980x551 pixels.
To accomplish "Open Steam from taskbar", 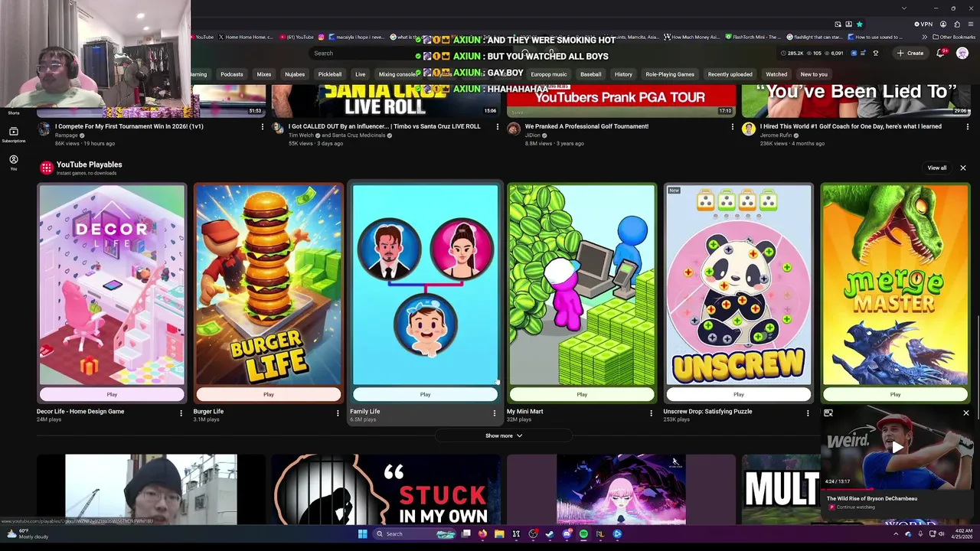I will (x=550, y=534).
